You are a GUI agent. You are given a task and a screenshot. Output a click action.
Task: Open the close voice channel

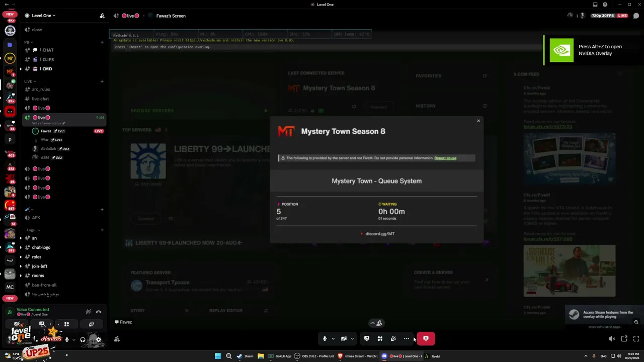pos(64,30)
